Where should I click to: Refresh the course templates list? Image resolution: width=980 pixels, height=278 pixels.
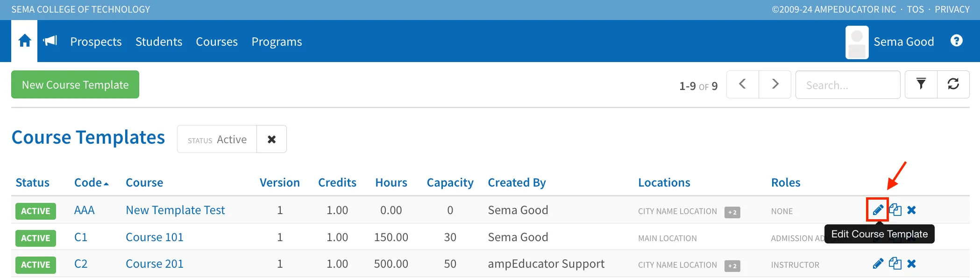click(953, 84)
